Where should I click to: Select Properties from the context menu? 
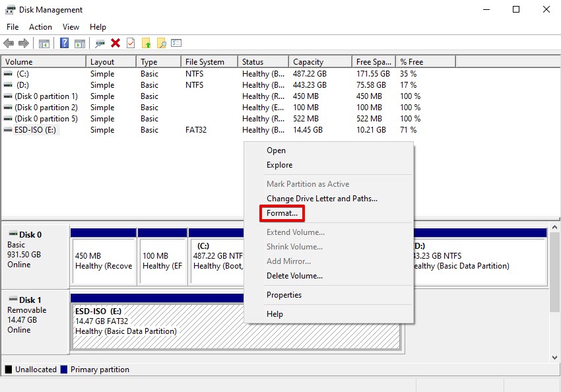tap(284, 295)
